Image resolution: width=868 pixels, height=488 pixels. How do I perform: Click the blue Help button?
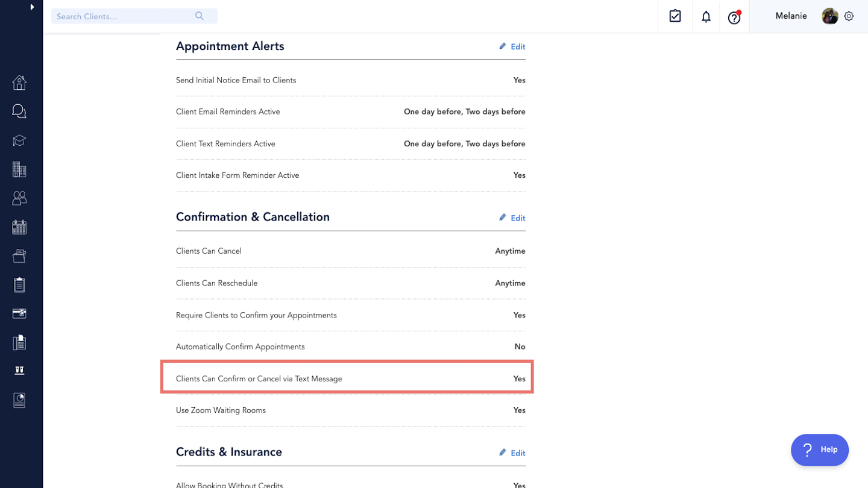point(819,449)
